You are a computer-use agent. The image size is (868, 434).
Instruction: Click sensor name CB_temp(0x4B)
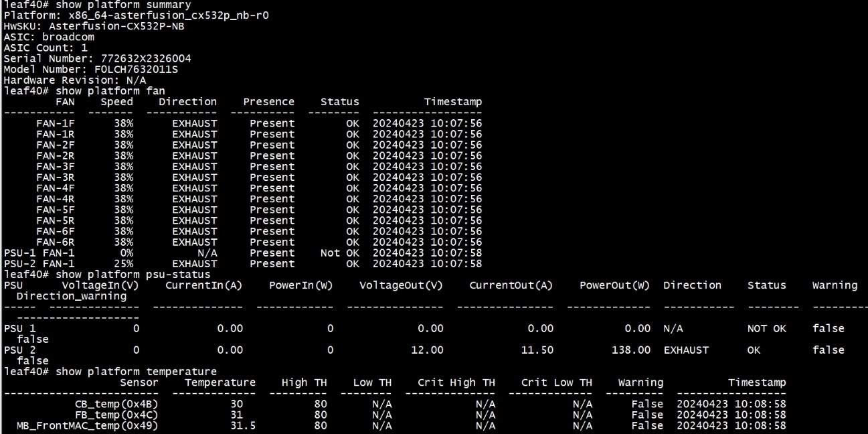tap(117, 405)
